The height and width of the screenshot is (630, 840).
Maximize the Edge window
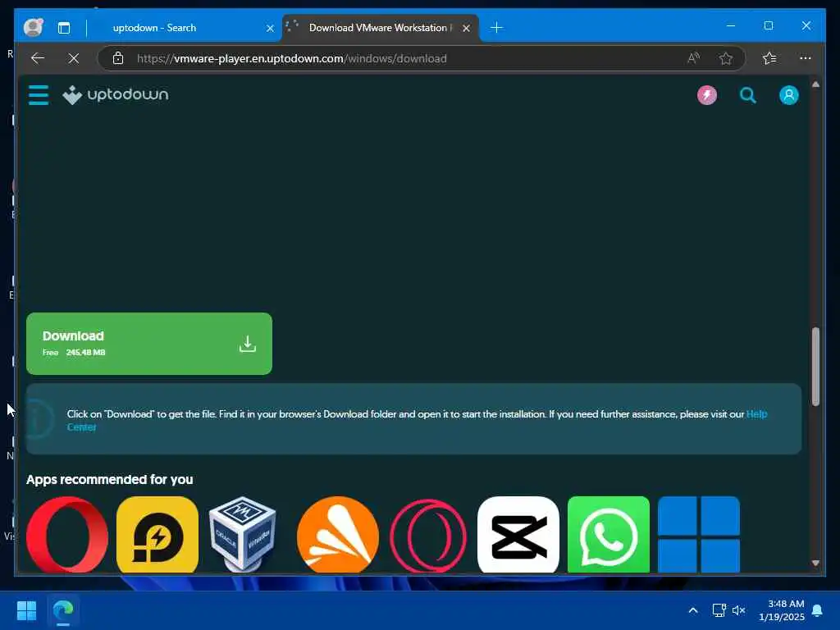tap(768, 25)
